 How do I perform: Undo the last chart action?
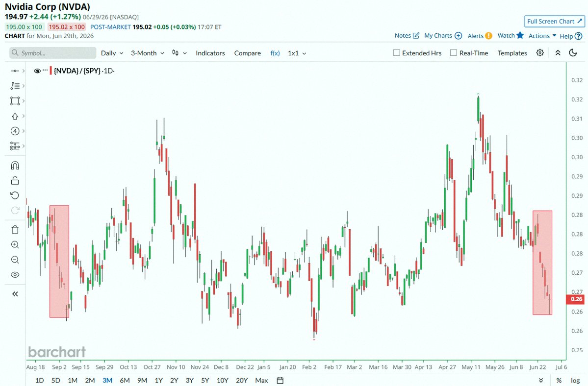coord(15,195)
